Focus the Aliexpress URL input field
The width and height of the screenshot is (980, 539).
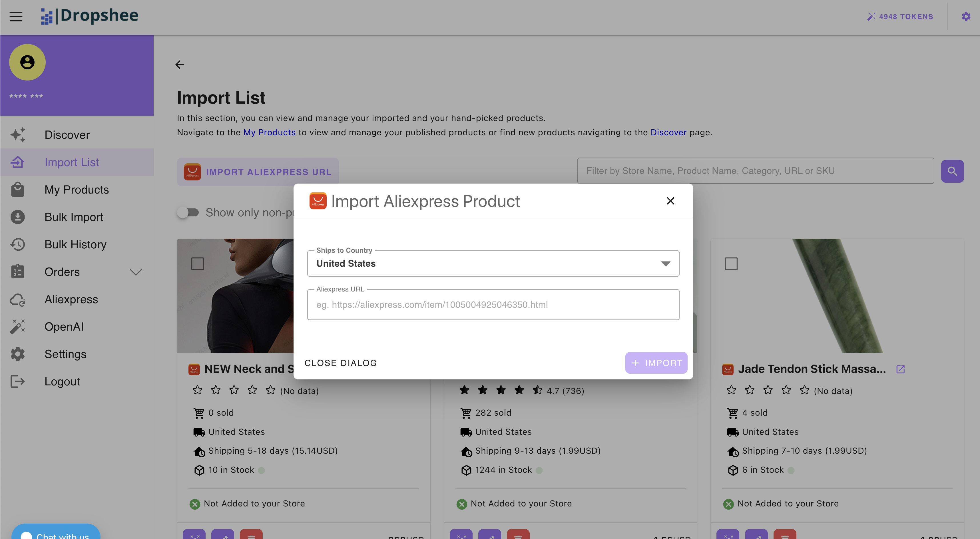click(x=493, y=305)
